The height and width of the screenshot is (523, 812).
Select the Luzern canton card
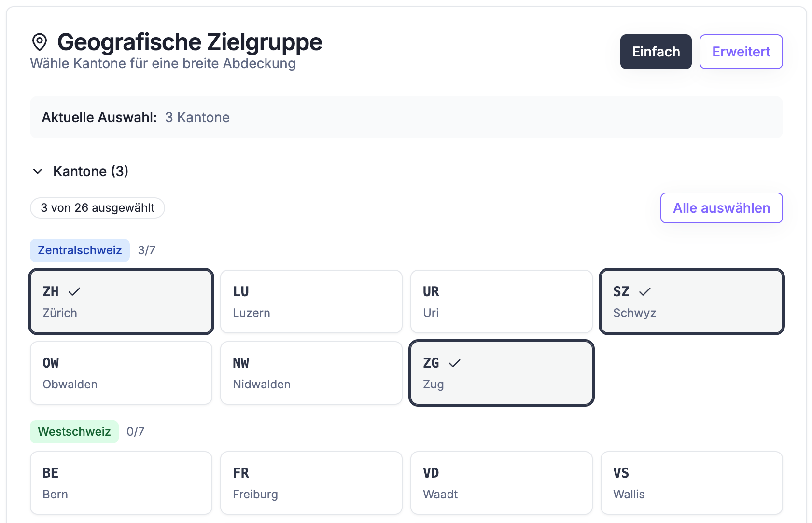tap(311, 302)
